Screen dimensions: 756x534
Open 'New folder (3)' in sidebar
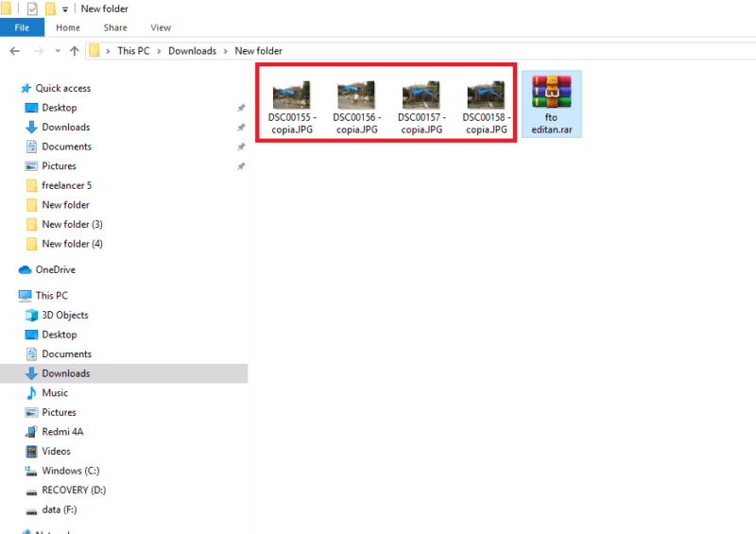pyautogui.click(x=72, y=224)
